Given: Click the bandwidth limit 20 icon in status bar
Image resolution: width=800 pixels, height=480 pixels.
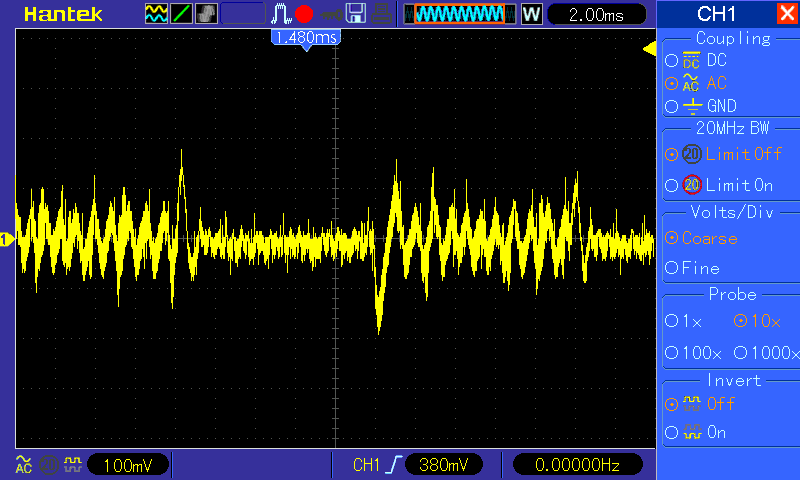Looking at the screenshot, I should (48, 465).
